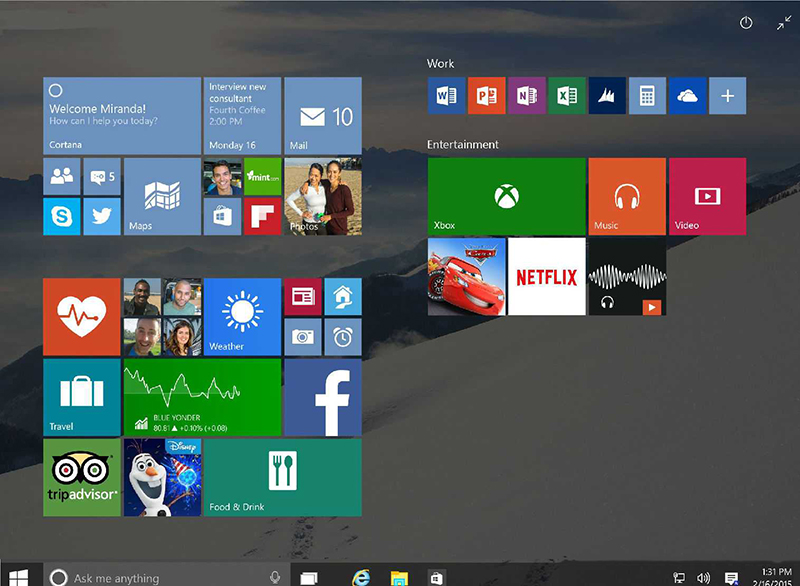Activate the microphone in search box

[275, 577]
